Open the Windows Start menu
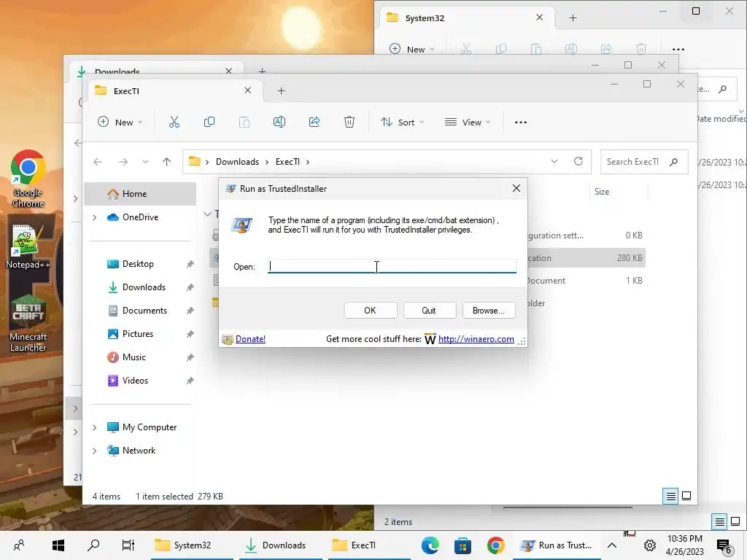 [x=58, y=545]
